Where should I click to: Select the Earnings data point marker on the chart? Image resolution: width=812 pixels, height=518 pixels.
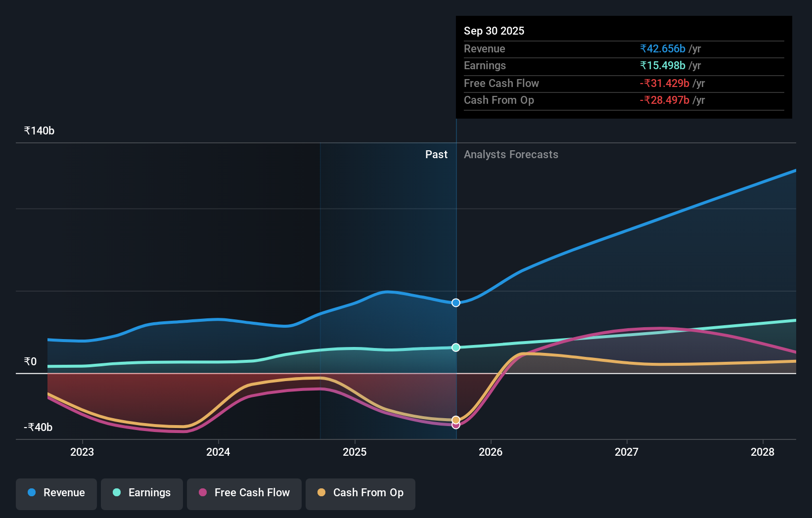click(x=455, y=347)
